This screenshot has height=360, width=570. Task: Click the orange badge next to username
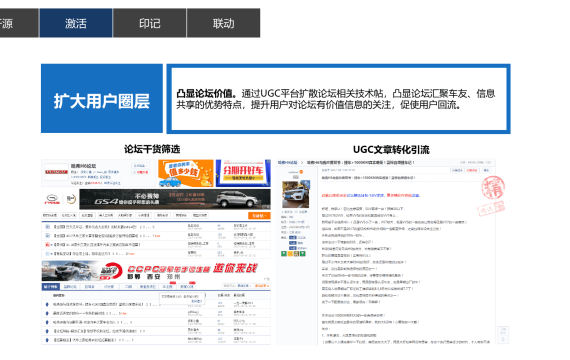[x=301, y=172]
